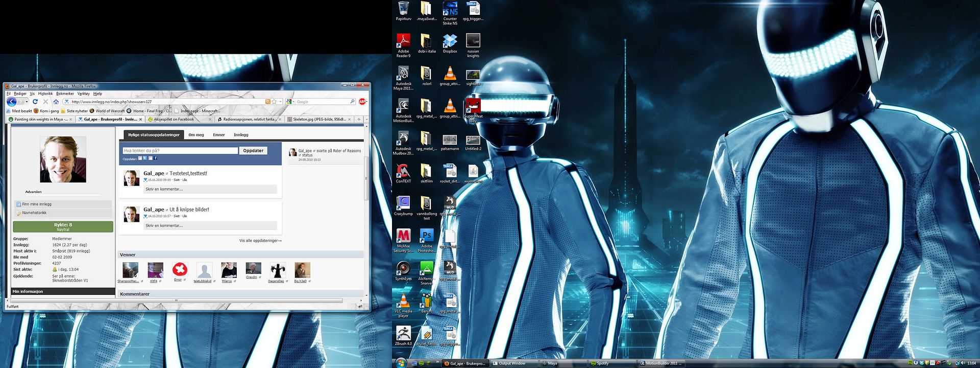Open Siste nyheter bookmark feed
The width and height of the screenshot is (980, 368).
pyautogui.click(x=75, y=111)
